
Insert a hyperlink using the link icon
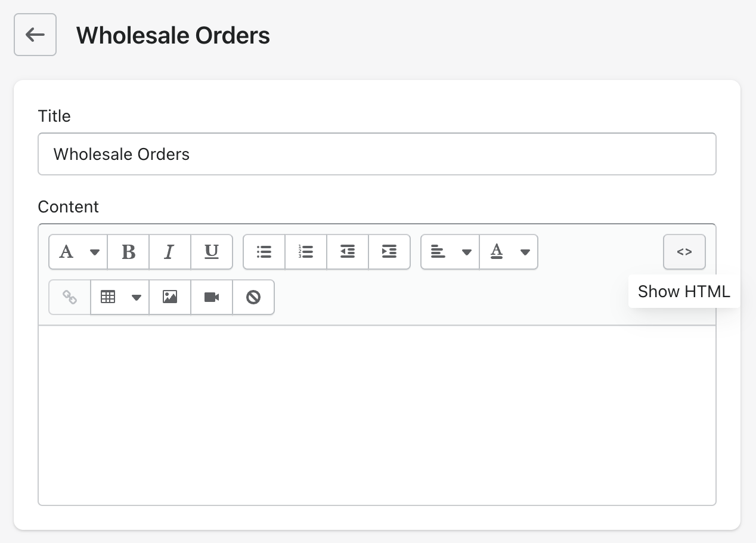(69, 297)
